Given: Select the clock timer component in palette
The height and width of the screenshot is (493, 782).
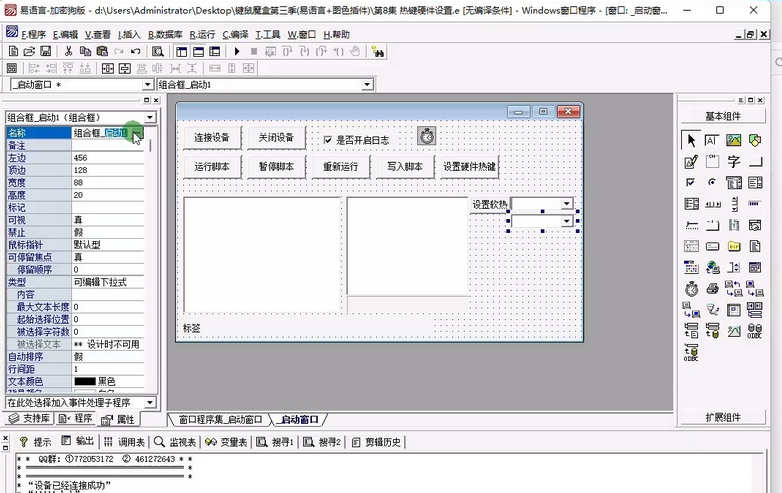Looking at the screenshot, I should point(691,288).
